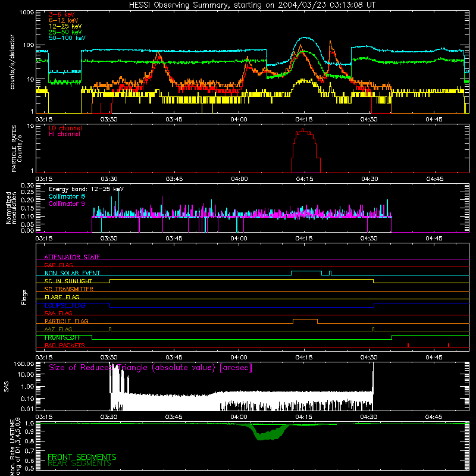Click the PARTICLE FLAG label
Image resolution: width=476 pixels, height=476 pixels.
click(67, 321)
